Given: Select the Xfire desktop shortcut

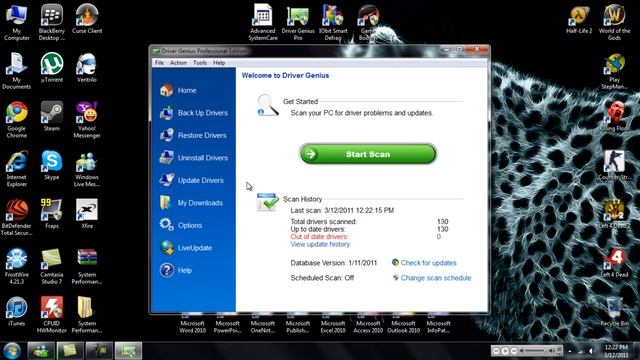Looking at the screenshot, I should point(87,213).
